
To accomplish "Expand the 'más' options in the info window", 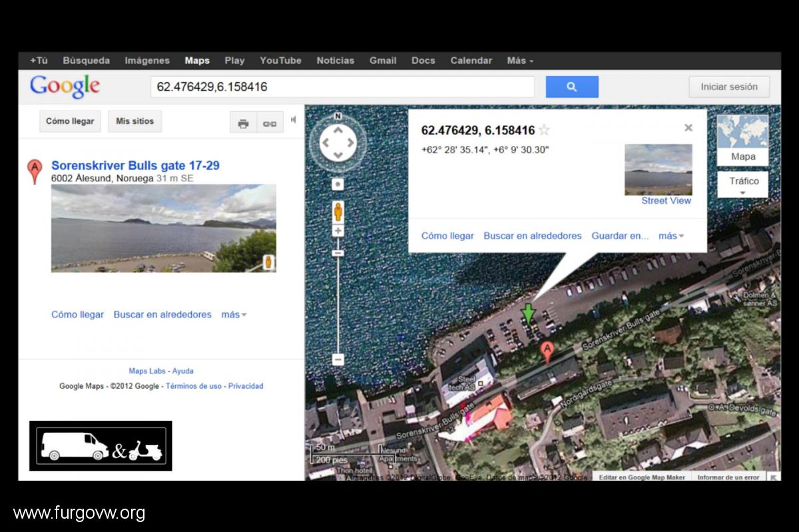I will (x=671, y=236).
